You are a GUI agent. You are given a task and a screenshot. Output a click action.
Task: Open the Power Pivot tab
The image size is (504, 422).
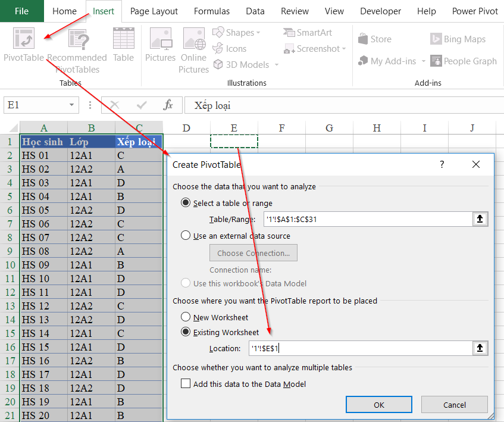[x=475, y=11]
